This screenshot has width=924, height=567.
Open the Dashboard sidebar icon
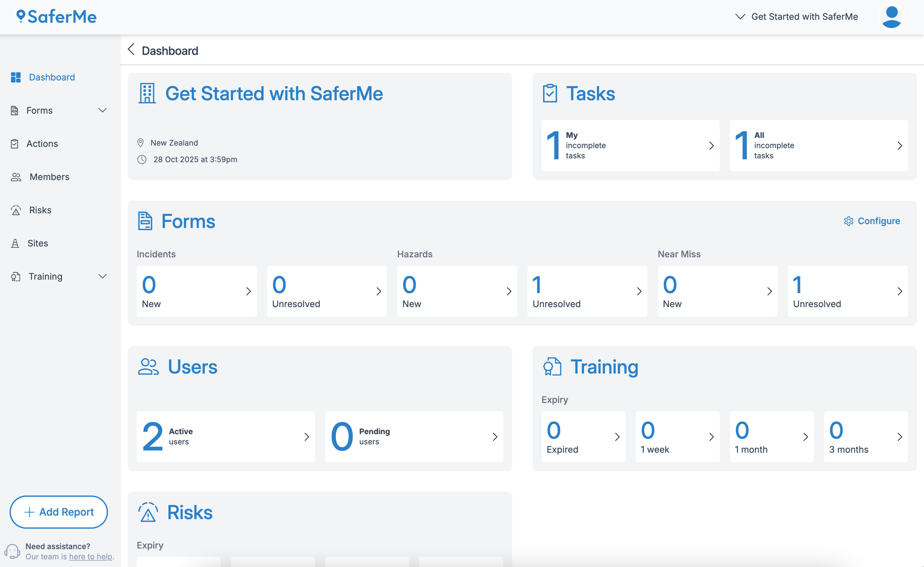coord(16,77)
